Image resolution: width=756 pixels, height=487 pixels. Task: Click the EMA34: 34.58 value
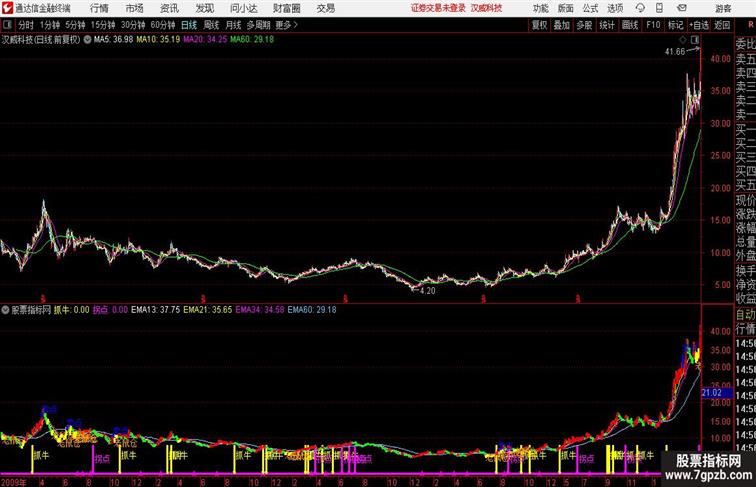point(260,310)
